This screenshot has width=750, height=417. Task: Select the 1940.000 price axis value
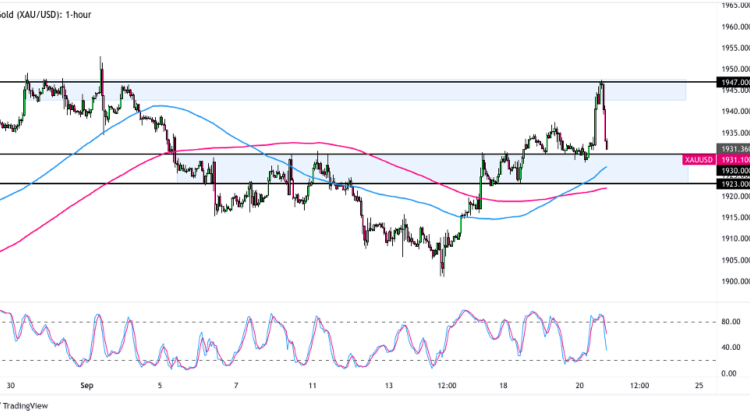[x=735, y=111]
